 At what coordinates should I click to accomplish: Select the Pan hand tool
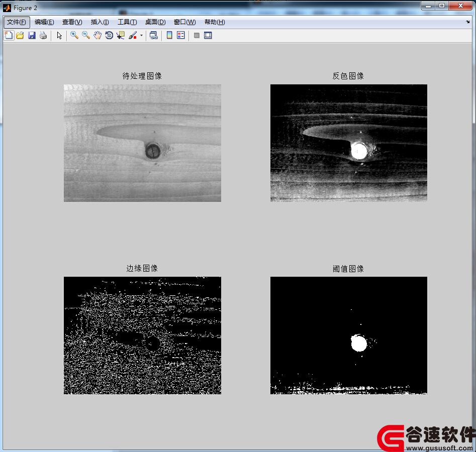pos(98,35)
